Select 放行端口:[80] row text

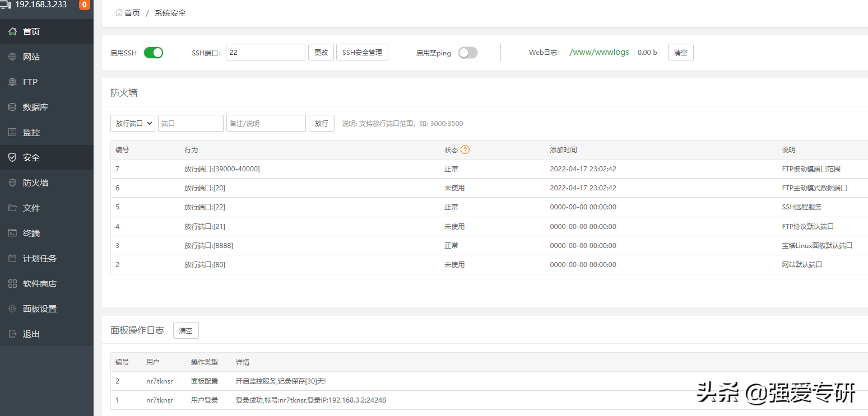(x=205, y=264)
